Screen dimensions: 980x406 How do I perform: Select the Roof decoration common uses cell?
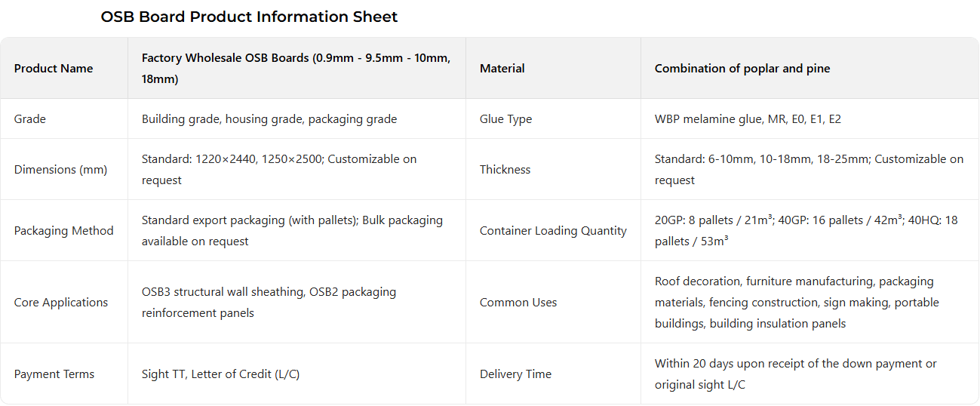(x=797, y=303)
